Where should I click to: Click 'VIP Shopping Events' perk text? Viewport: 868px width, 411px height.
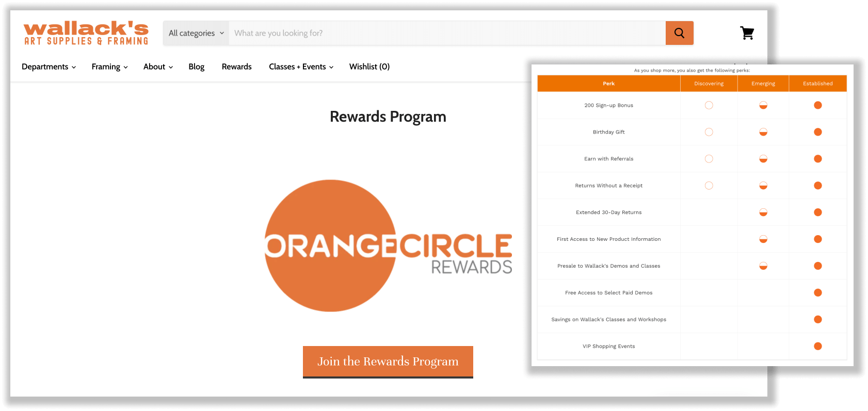(x=609, y=347)
